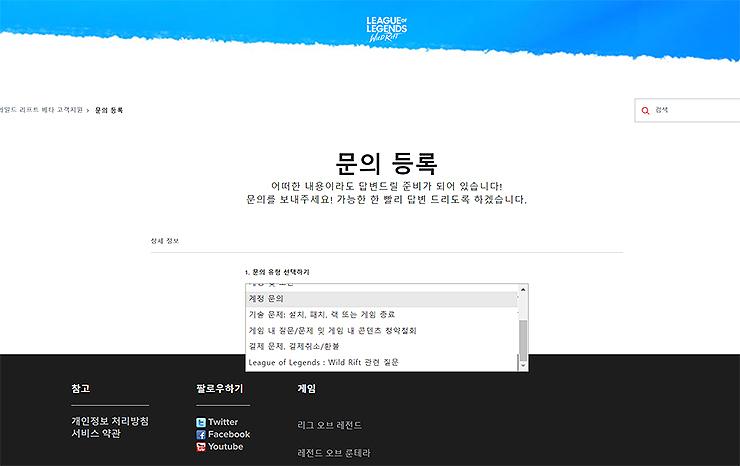Click the 문의 등록 breadcrumb item
Viewport: 740px width, 466px height.
coord(109,110)
